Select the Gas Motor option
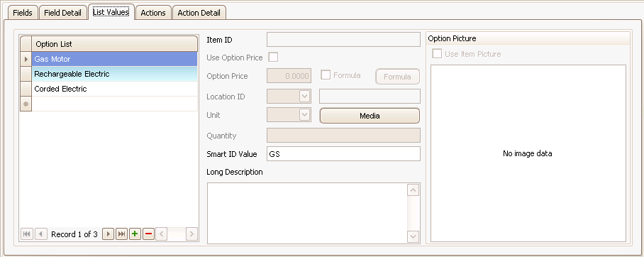644x257 pixels. click(115, 59)
